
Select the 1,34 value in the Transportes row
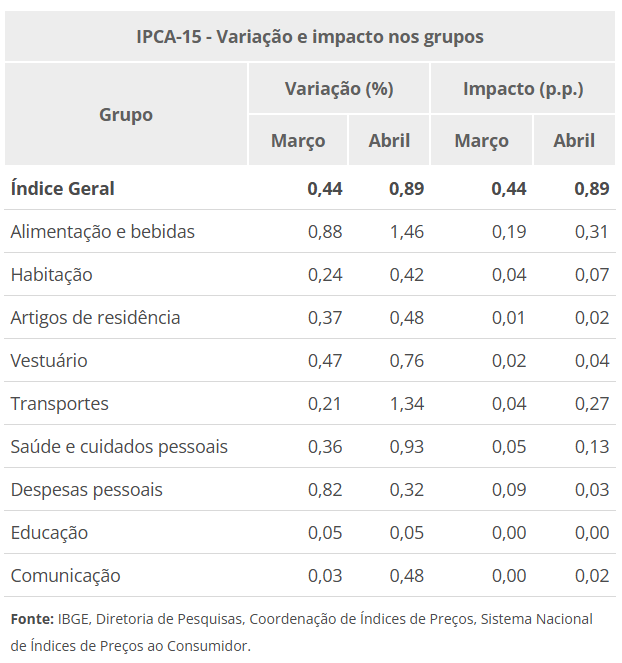tap(407, 404)
